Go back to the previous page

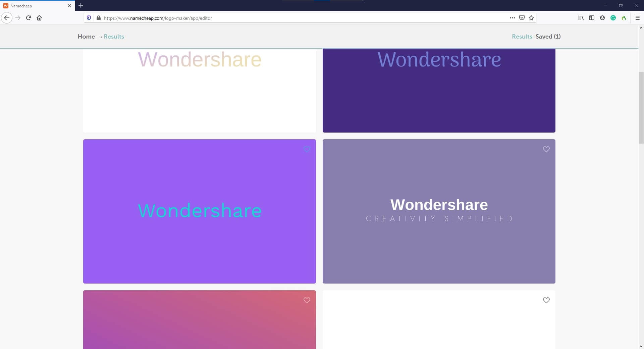[7, 18]
